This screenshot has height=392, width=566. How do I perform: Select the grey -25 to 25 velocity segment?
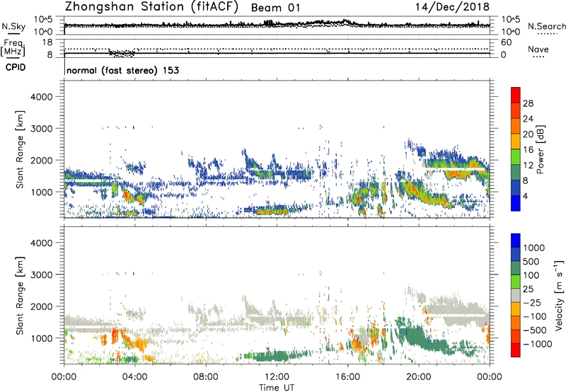coord(516,295)
